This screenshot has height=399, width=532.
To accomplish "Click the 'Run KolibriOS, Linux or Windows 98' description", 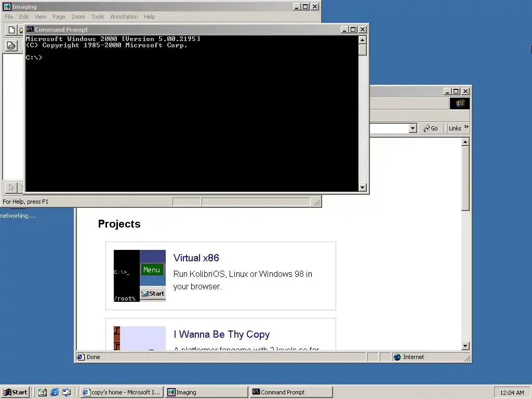I will click(243, 280).
